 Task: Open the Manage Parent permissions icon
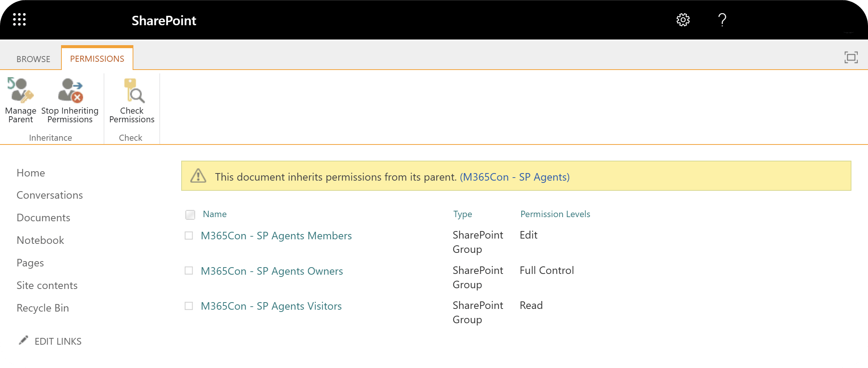(20, 90)
